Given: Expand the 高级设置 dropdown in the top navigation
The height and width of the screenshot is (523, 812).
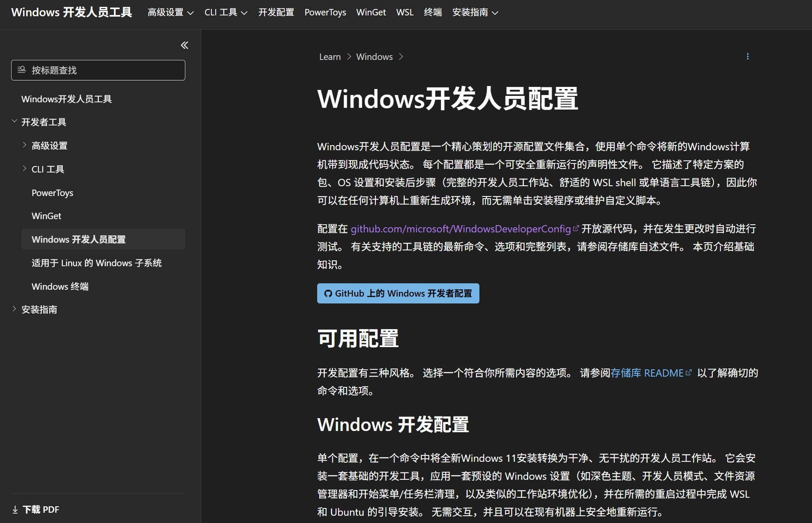Looking at the screenshot, I should 170,12.
